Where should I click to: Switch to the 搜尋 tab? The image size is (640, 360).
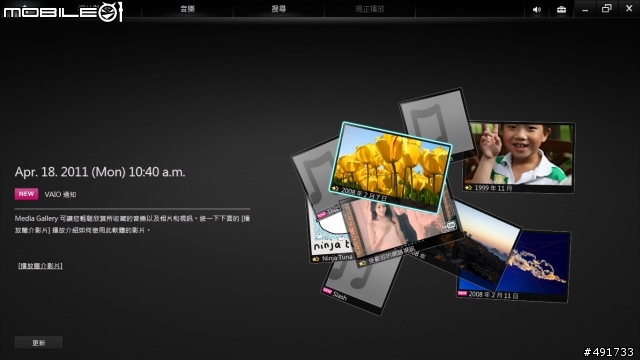pos(279,9)
